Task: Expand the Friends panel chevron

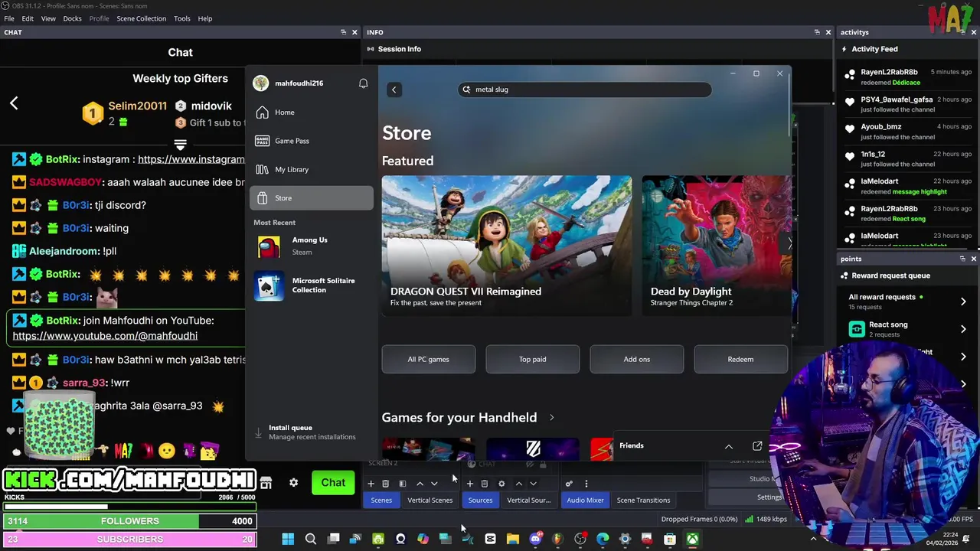Action: click(x=729, y=446)
